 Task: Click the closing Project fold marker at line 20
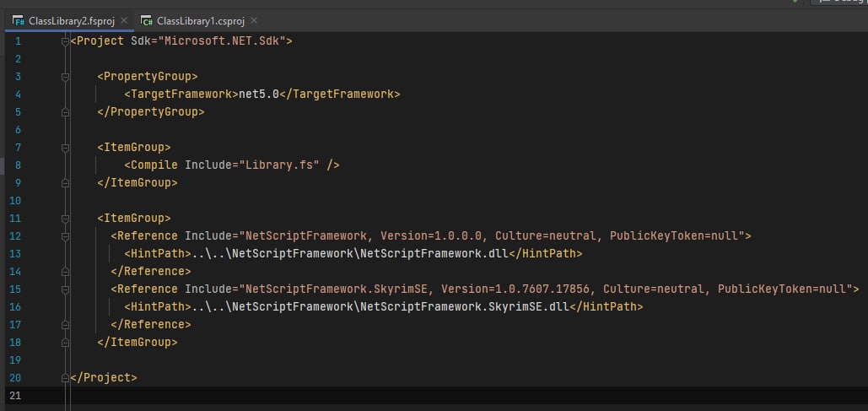tap(65, 378)
